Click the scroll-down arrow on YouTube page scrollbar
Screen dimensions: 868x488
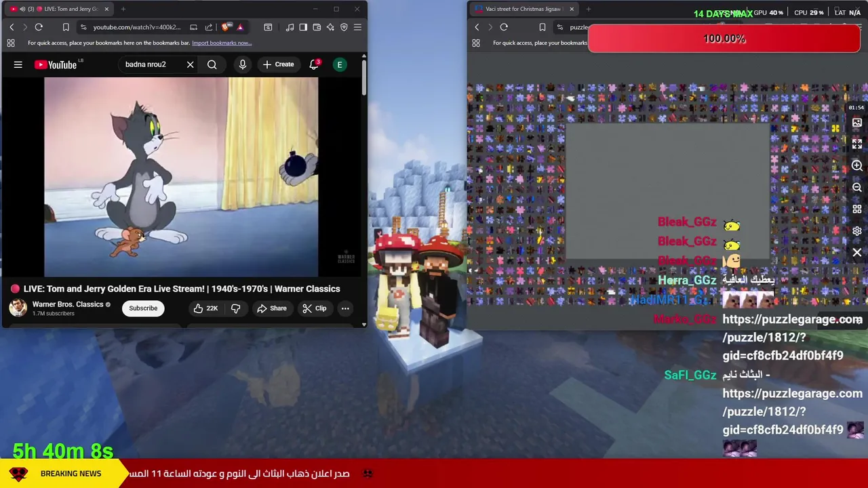(x=364, y=325)
